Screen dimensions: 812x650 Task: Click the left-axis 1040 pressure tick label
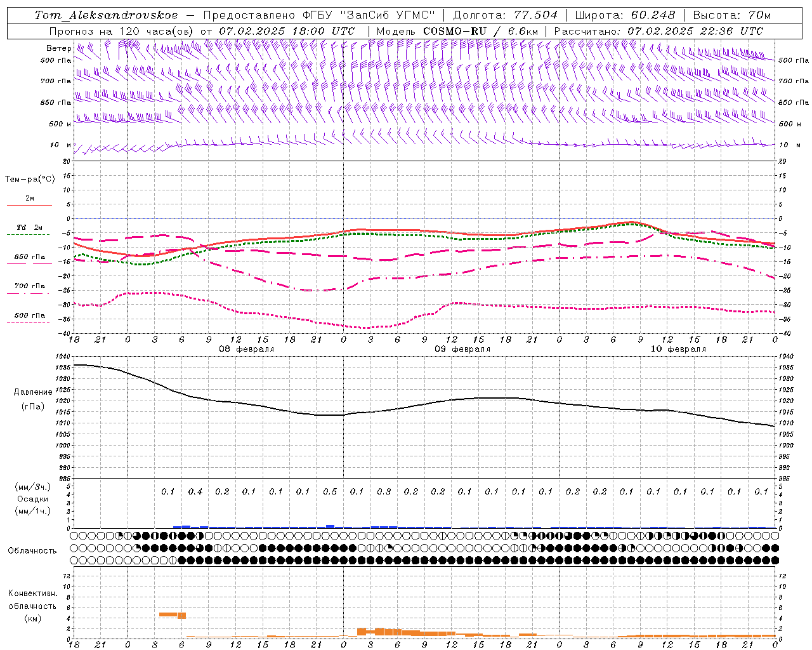click(63, 357)
